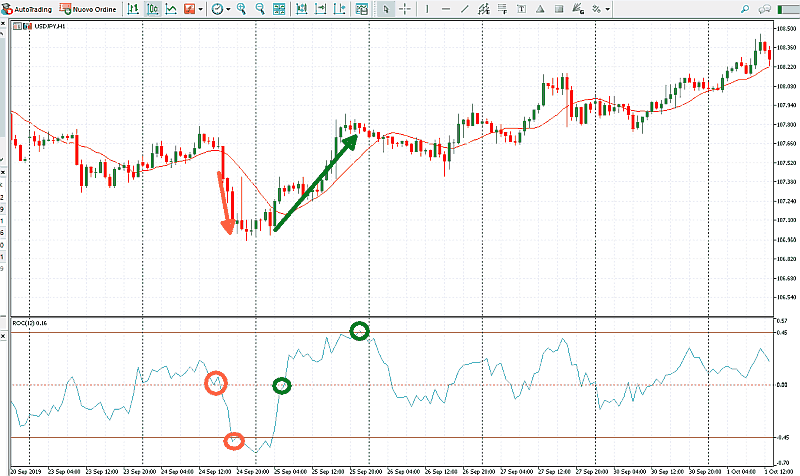The width and height of the screenshot is (800, 476).
Task: Select the crosshair tool
Action: click(x=405, y=8)
